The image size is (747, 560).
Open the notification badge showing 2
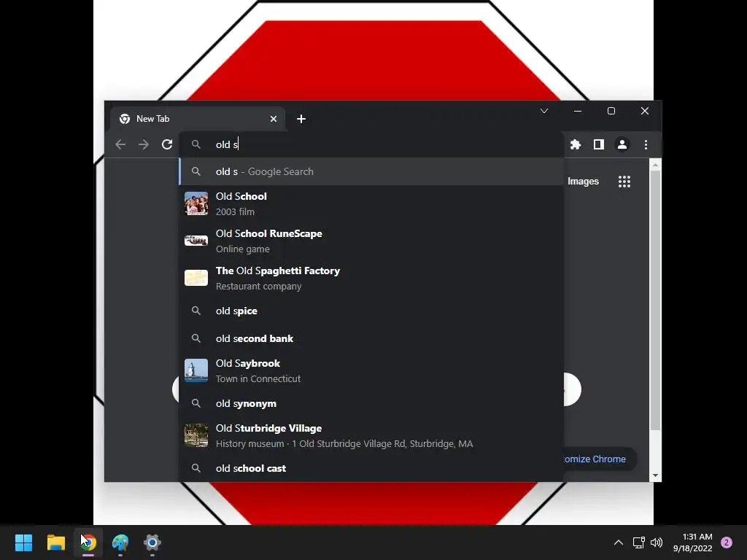(727, 542)
